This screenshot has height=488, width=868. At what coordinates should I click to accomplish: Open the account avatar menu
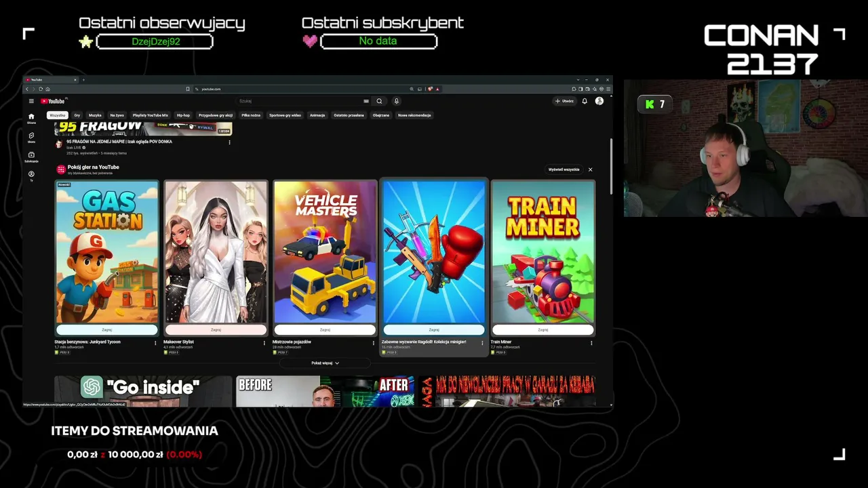click(599, 101)
